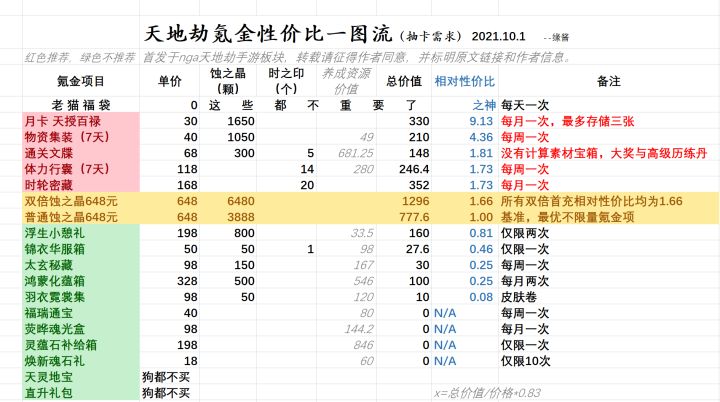Select the note 基准,最优不限量氪金项

coord(568,217)
